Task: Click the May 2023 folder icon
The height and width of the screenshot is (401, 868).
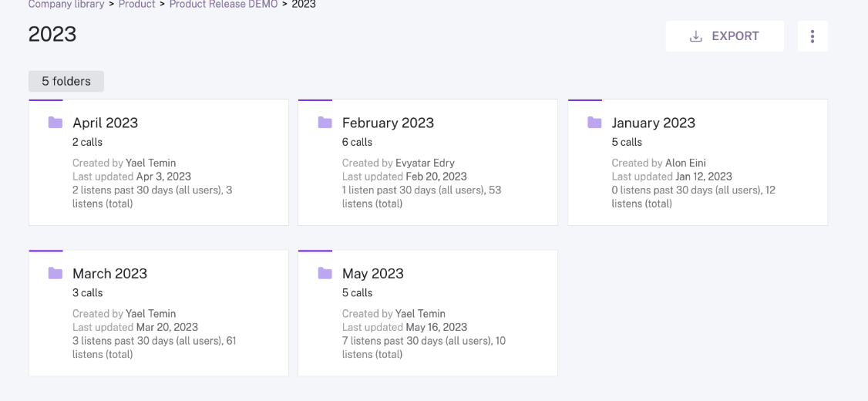Action: (325, 273)
